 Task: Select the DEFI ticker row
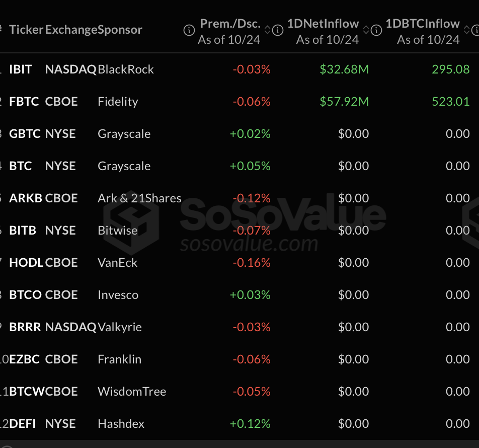(x=22, y=424)
